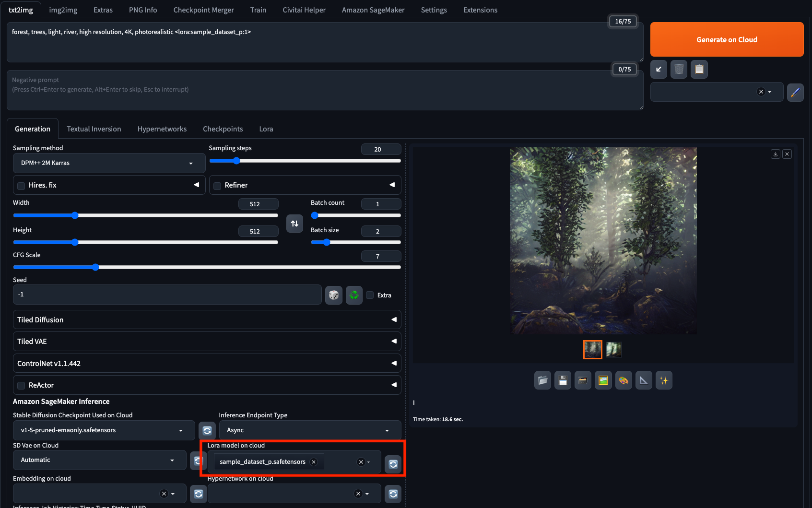Image resolution: width=812 pixels, height=508 pixels.
Task: Clear the Embedding on cloud selection
Action: 164,494
